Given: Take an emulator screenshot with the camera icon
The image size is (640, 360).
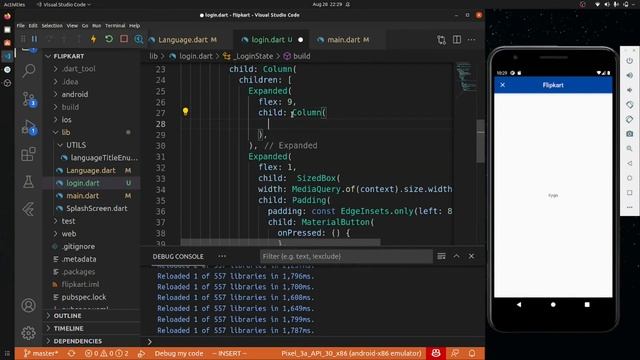Looking at the screenshot, I should [x=630, y=134].
